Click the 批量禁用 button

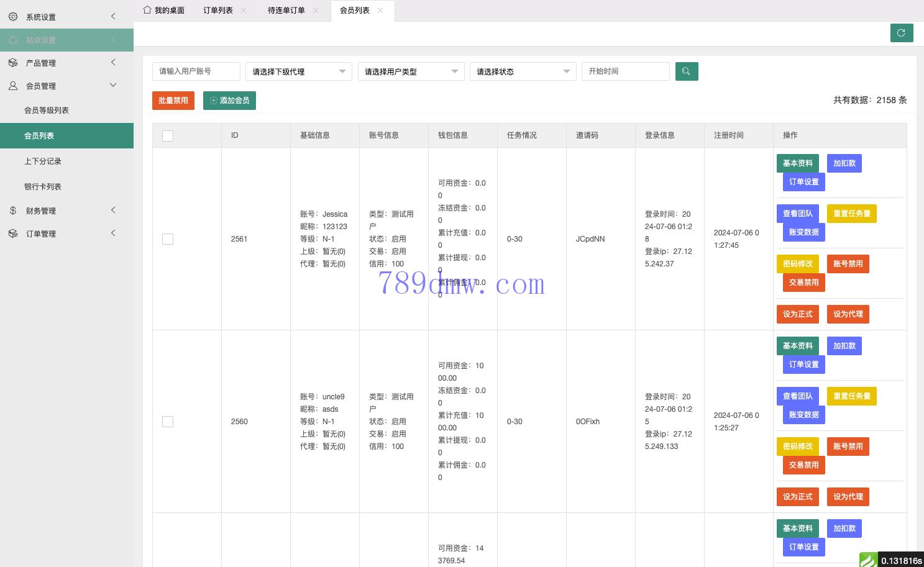pyautogui.click(x=173, y=101)
